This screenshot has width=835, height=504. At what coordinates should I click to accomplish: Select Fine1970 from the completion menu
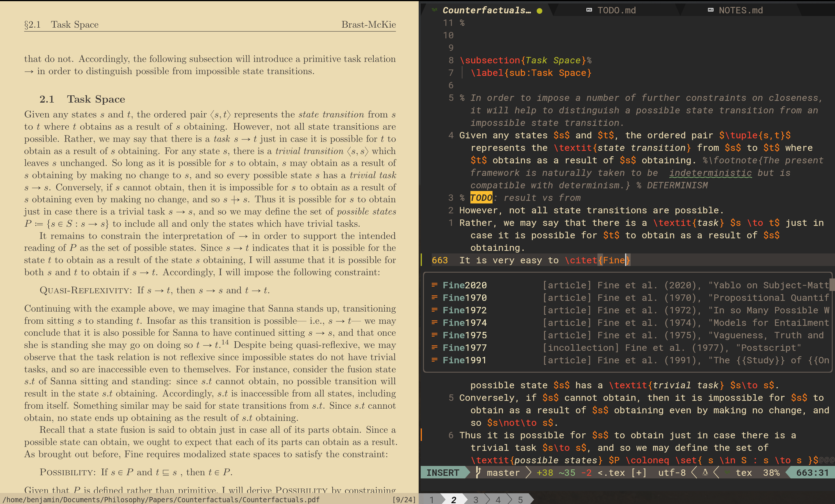point(464,298)
